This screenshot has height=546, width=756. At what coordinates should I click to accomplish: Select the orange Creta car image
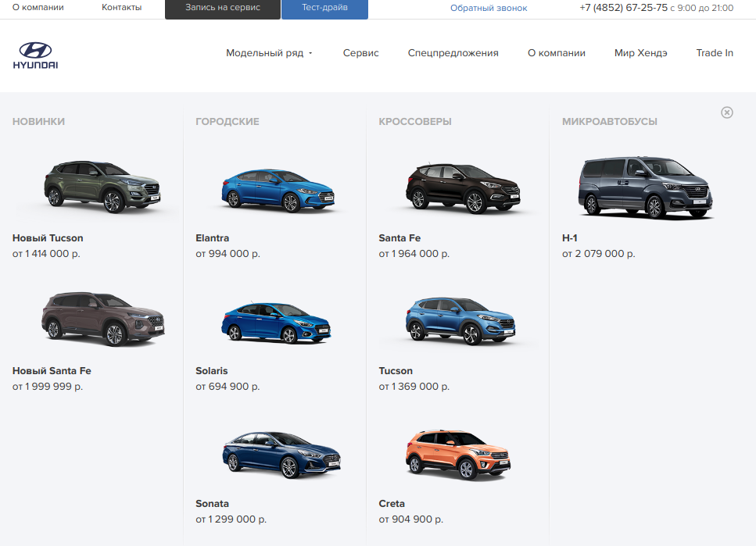(x=458, y=455)
